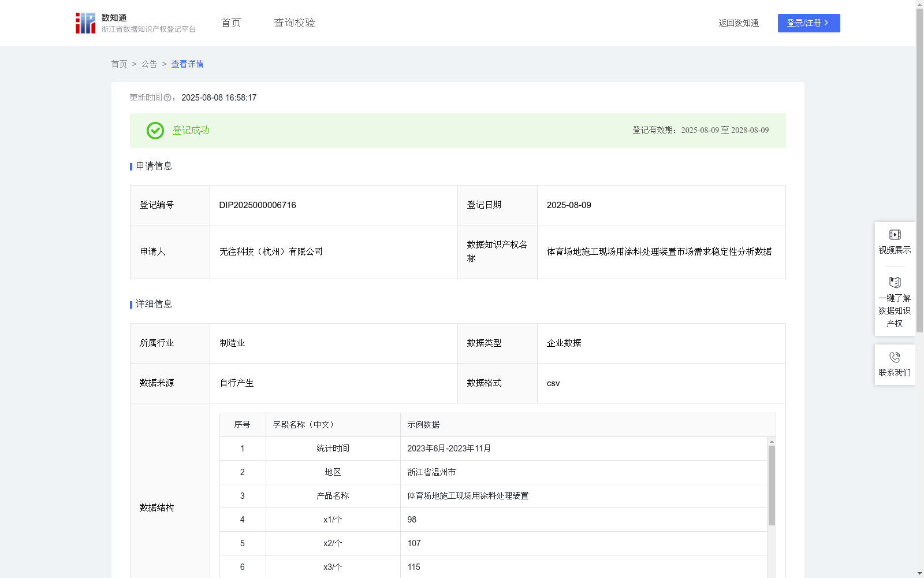
Task: Select 公告 in the breadcrumb
Action: click(149, 64)
